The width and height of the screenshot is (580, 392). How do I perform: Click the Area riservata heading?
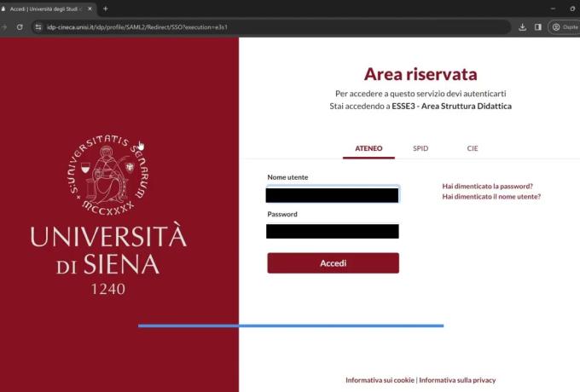(x=420, y=74)
